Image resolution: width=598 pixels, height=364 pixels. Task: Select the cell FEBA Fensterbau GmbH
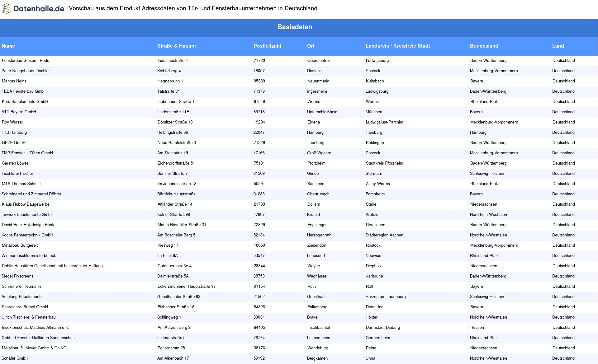click(78, 91)
